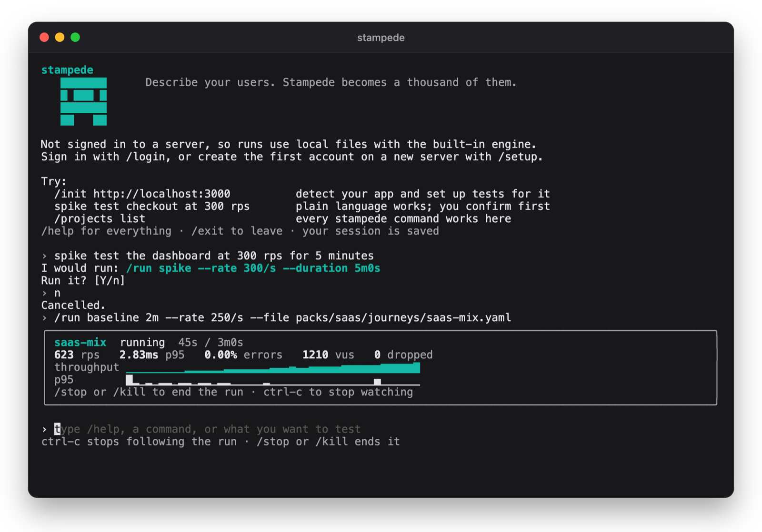This screenshot has height=532, width=762.
Task: Focus the command prompt input line
Action: point(208,429)
